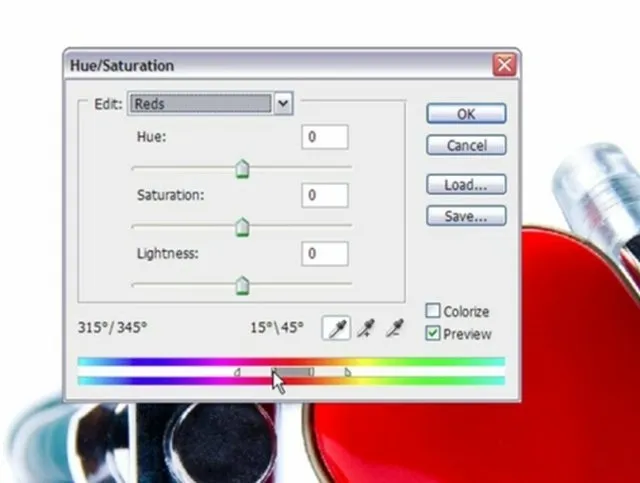
Task: Click Cancel in Hue/Saturation dialog
Action: [x=466, y=145]
